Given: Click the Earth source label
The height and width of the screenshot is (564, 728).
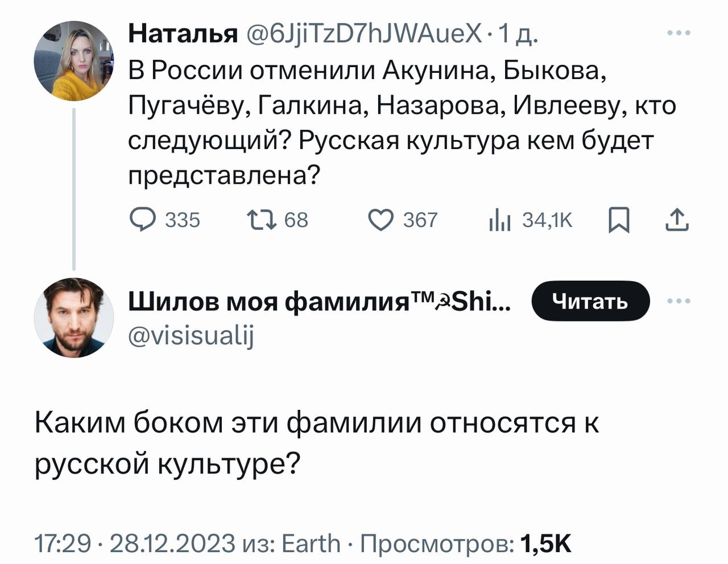Looking at the screenshot, I should pos(311,544).
